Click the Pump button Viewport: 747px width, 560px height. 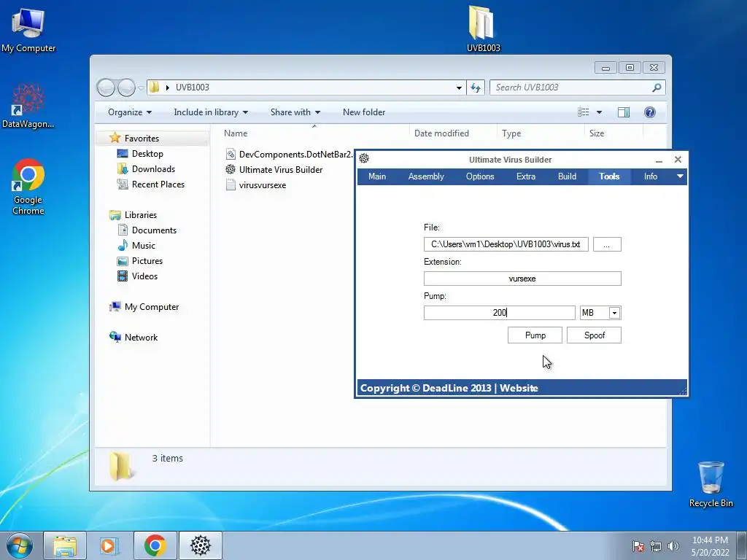pos(535,335)
